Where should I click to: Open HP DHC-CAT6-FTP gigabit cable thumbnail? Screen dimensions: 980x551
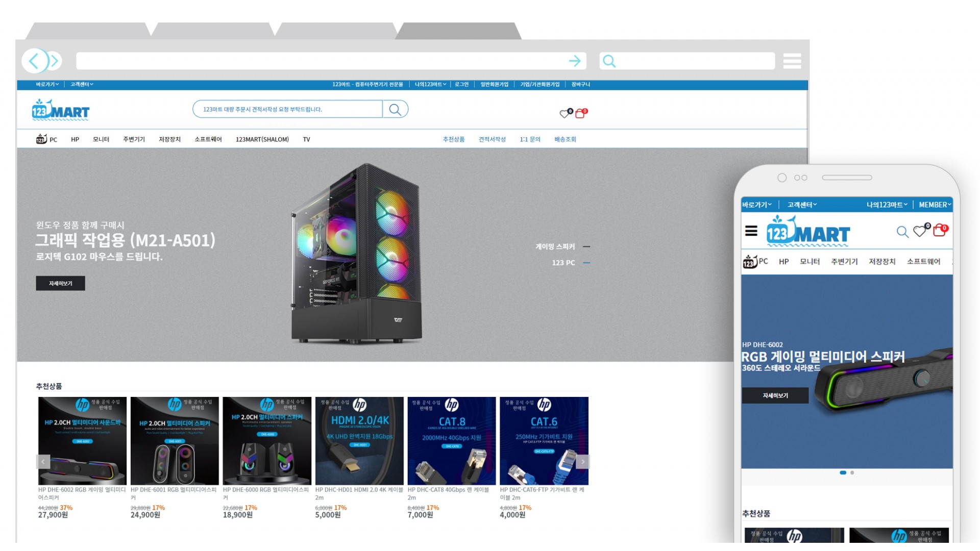pos(544,441)
